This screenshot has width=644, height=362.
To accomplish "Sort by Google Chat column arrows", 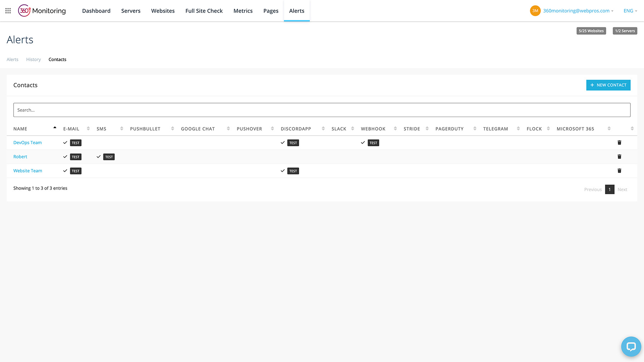I will pyautogui.click(x=228, y=128).
